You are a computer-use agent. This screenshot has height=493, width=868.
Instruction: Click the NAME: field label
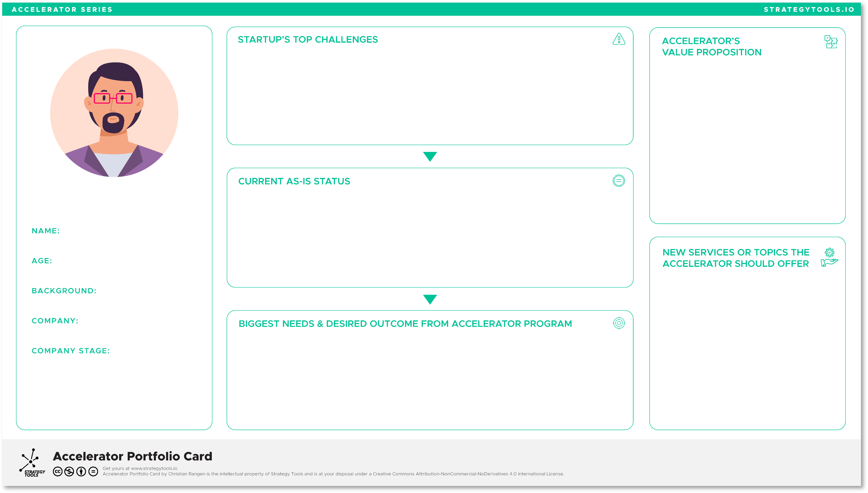46,231
